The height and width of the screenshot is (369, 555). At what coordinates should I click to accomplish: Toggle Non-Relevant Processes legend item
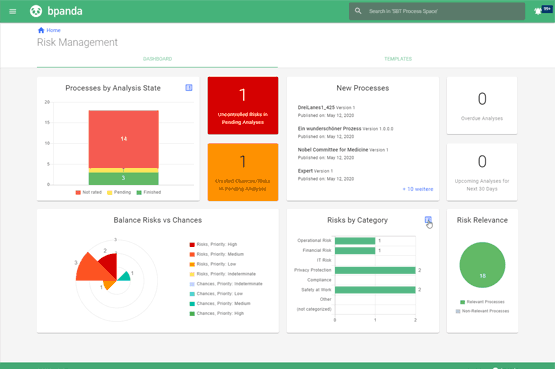[x=482, y=311]
